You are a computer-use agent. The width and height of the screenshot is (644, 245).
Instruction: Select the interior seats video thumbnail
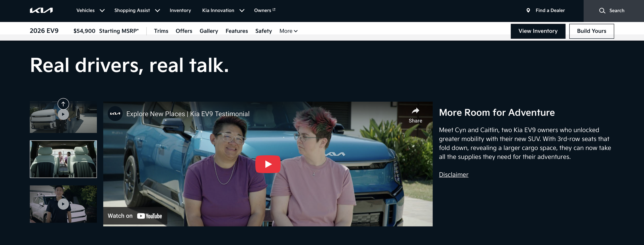[63, 159]
